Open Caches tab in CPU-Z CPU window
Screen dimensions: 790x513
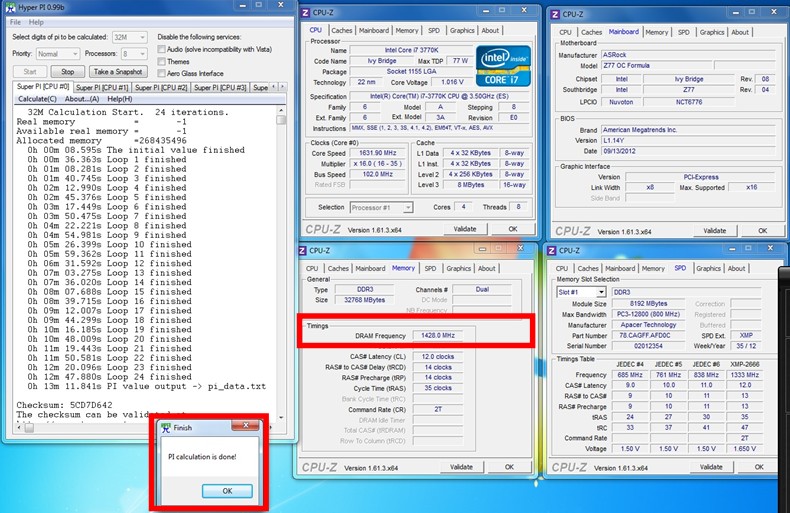coord(342,30)
